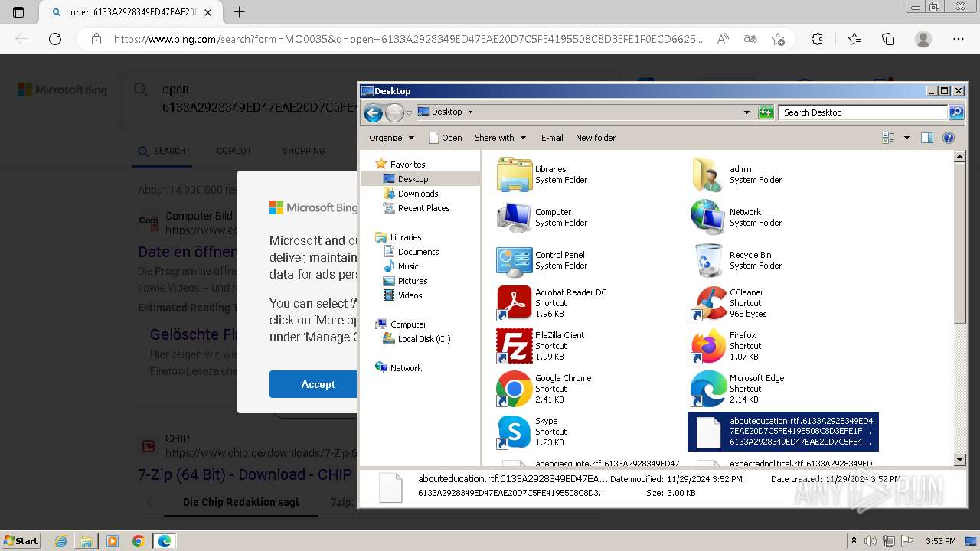Click Edge read aloud icon in address bar
This screenshot has width=980, height=551.
[722, 39]
